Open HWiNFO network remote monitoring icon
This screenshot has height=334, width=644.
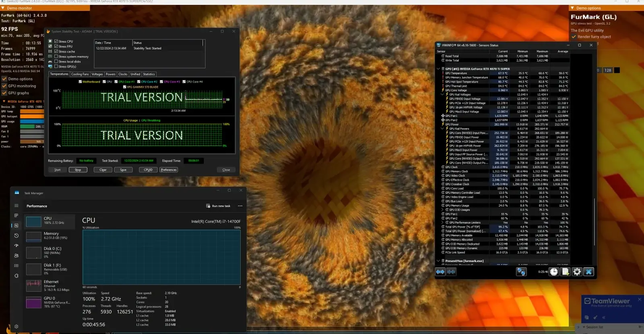[521, 272]
